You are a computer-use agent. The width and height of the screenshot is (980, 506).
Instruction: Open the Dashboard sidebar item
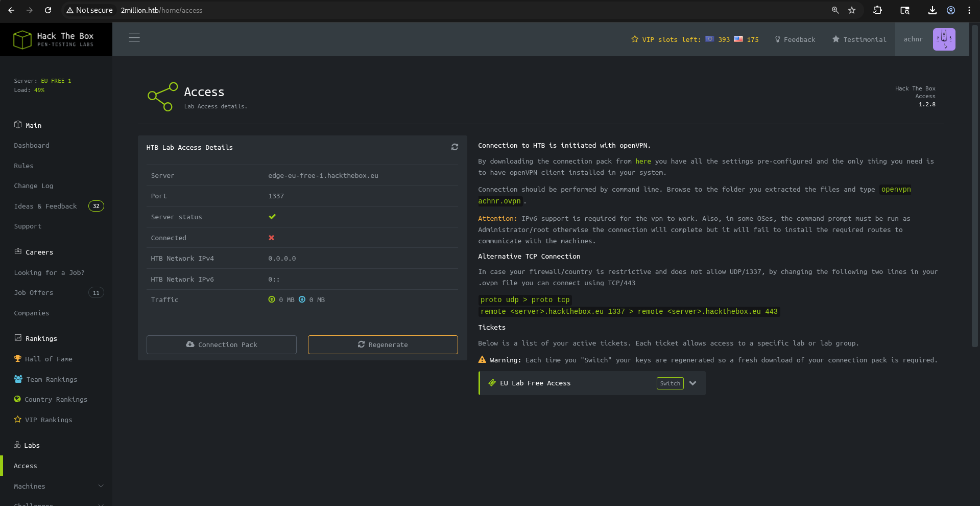pyautogui.click(x=32, y=146)
